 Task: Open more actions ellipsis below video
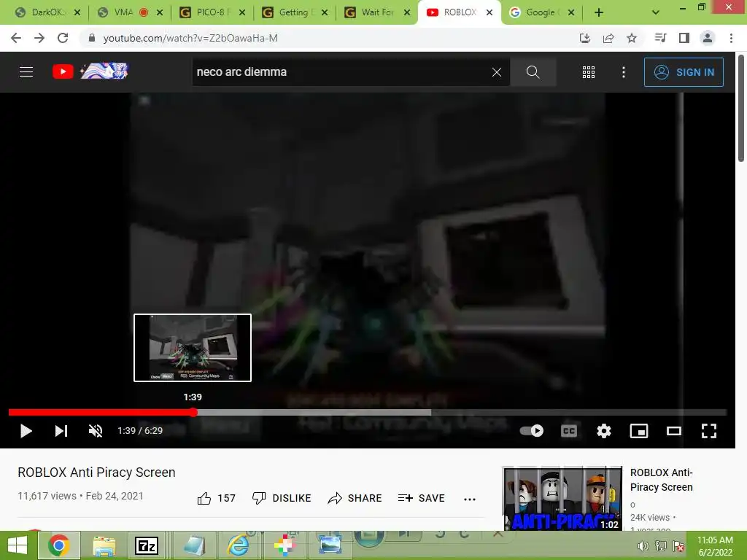coord(470,499)
